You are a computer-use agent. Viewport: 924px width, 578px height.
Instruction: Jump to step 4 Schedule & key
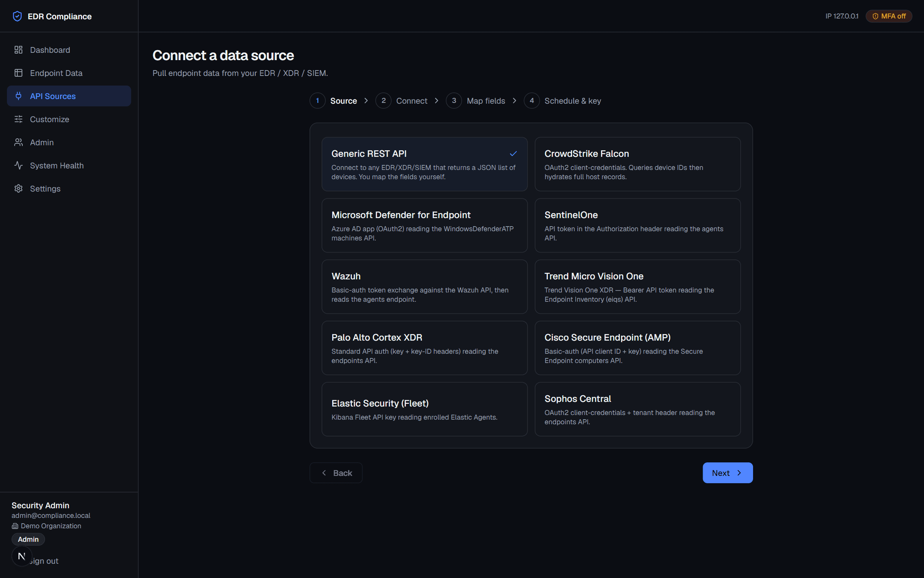coord(562,101)
